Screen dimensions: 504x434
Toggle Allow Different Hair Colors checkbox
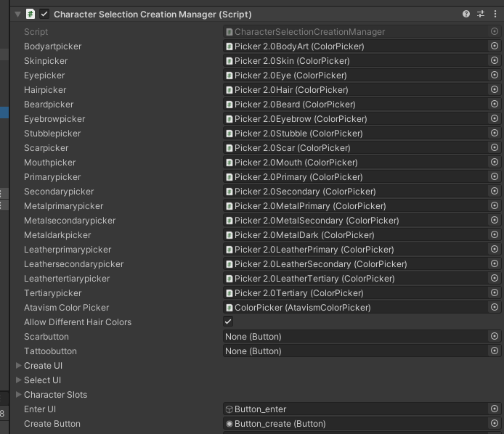tap(228, 322)
